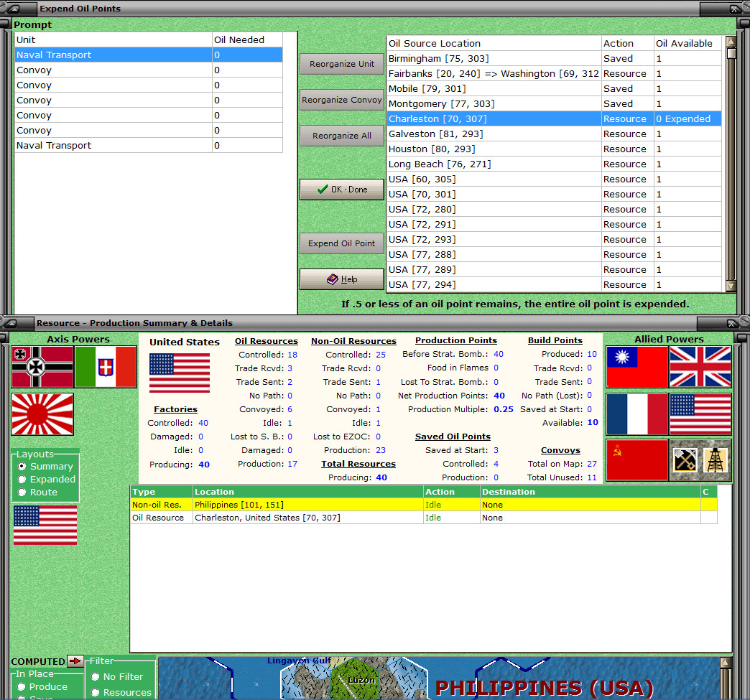The width and height of the screenshot is (750, 700).
Task: Click the Expend Oil Point button
Action: (x=341, y=243)
